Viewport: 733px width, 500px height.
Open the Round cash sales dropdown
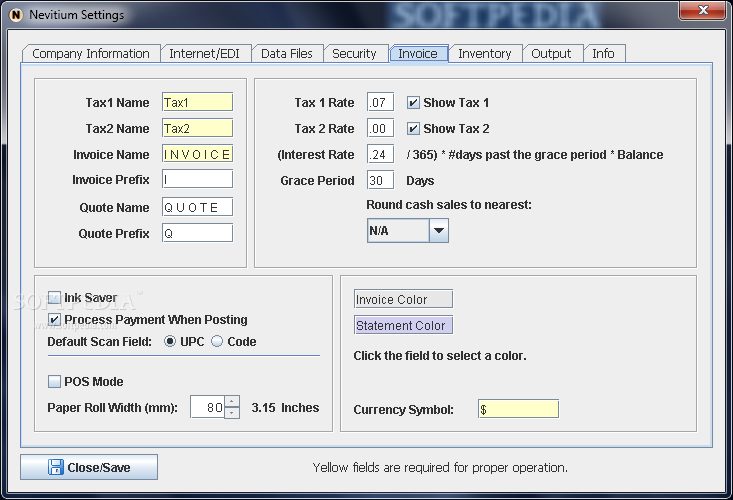click(408, 230)
